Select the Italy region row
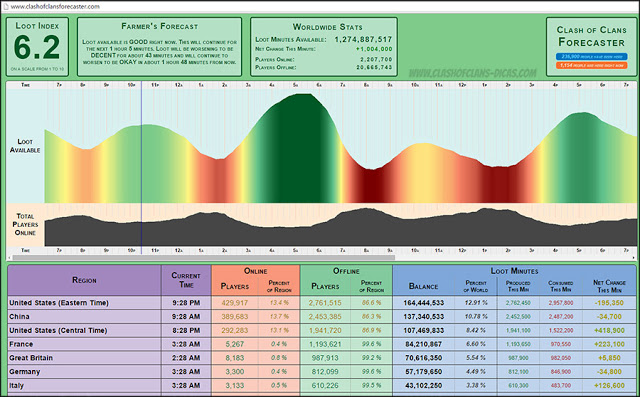This screenshot has width=640, height=397. pos(322,386)
